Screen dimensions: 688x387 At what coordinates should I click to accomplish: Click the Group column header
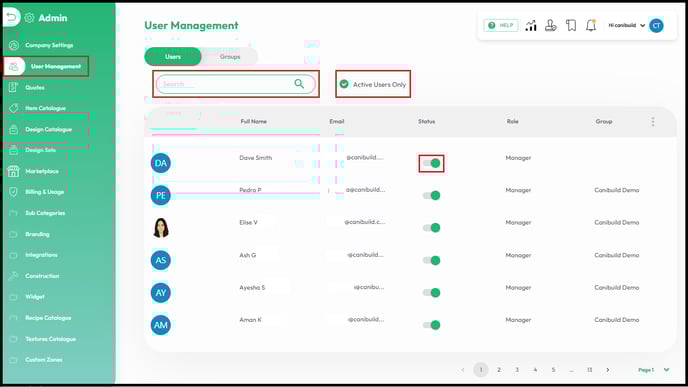[x=604, y=122]
